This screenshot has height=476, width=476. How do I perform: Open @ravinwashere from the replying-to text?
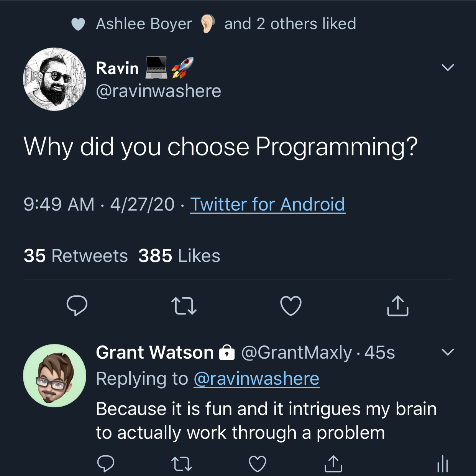256,378
